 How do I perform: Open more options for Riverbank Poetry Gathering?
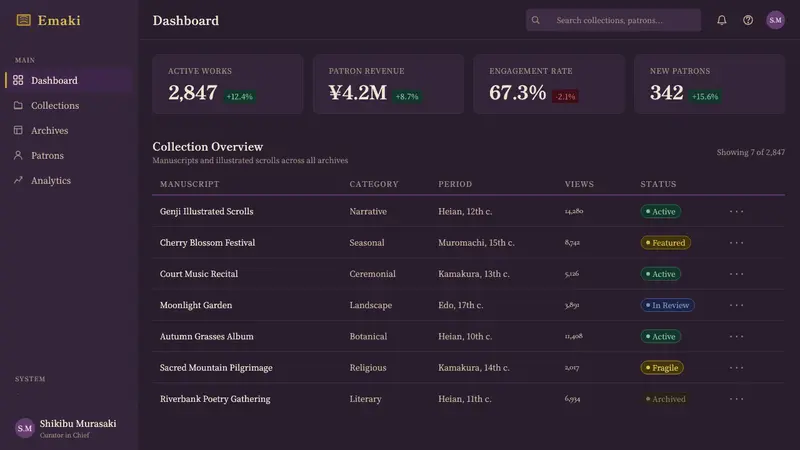[x=736, y=399]
